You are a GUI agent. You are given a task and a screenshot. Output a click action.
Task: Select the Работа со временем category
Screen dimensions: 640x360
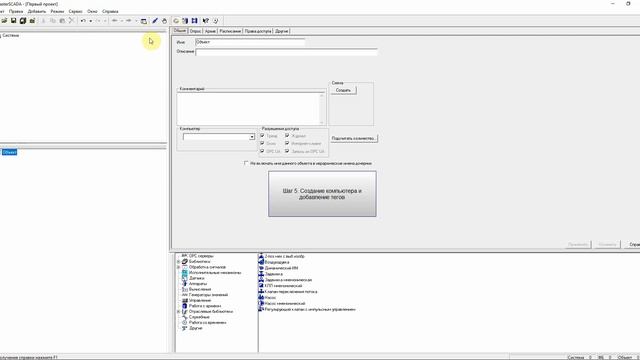(x=207, y=322)
